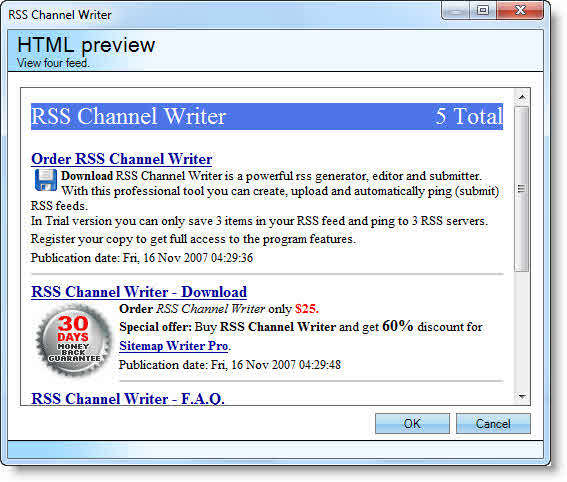Screen dimensions: 567x482
Task: Minimize the RSS Channel Writer window
Action: pos(455,10)
